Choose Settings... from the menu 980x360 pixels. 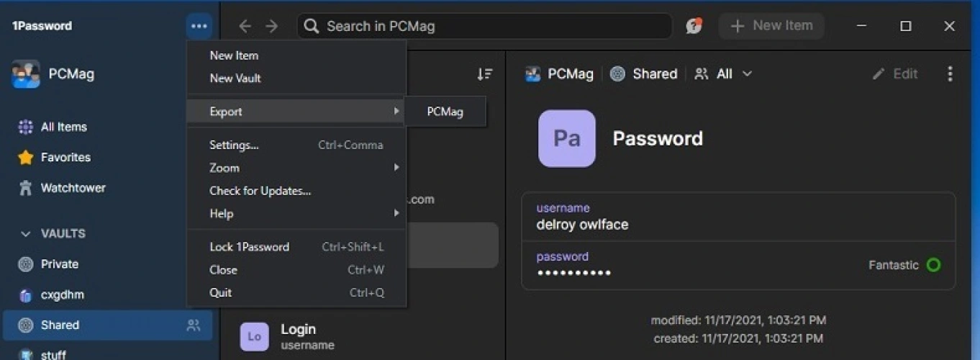[x=234, y=145]
